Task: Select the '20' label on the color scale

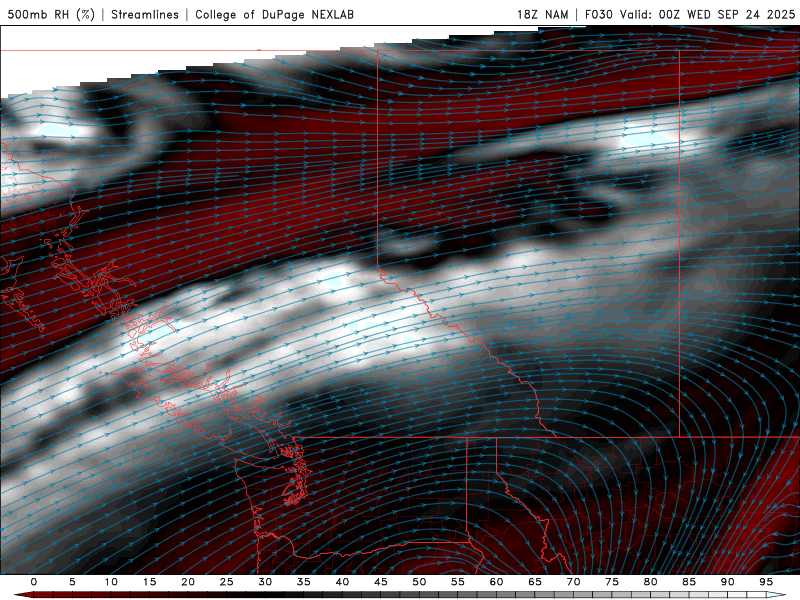Action: [188, 582]
